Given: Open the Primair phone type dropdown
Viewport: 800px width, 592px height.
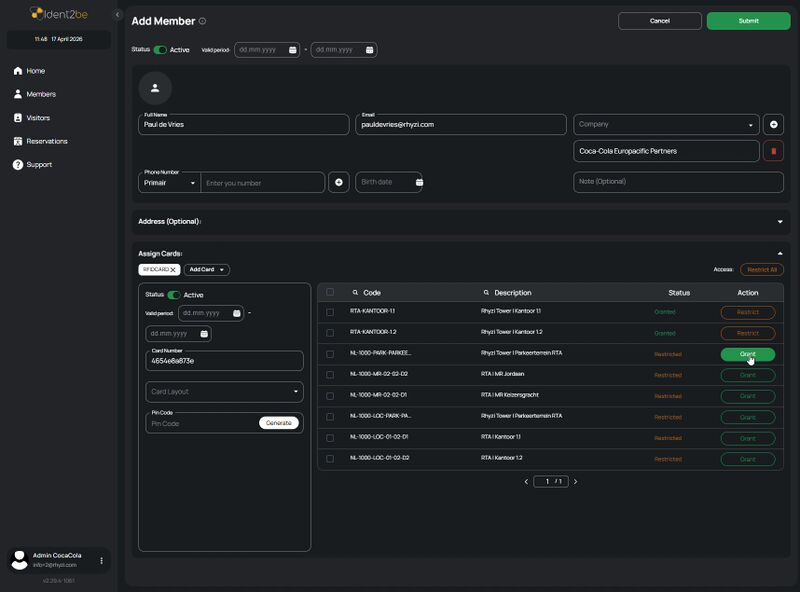Looking at the screenshot, I should (x=168, y=183).
